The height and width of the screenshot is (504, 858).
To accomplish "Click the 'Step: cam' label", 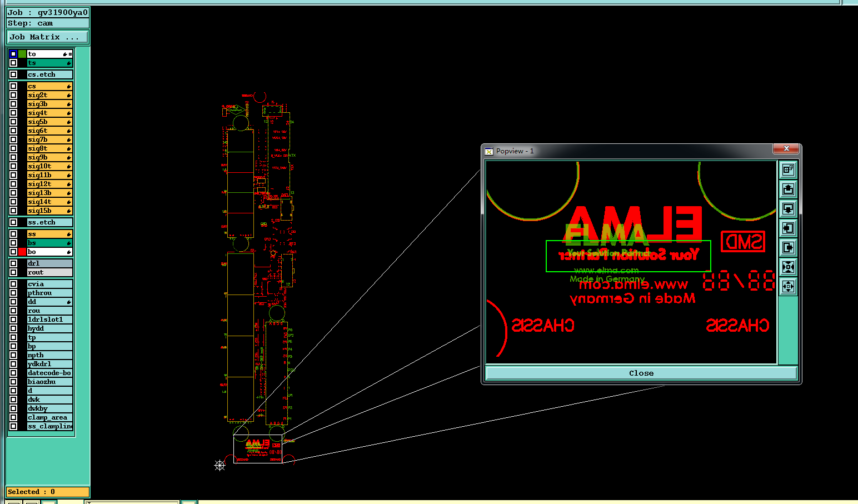I will (48, 23).
